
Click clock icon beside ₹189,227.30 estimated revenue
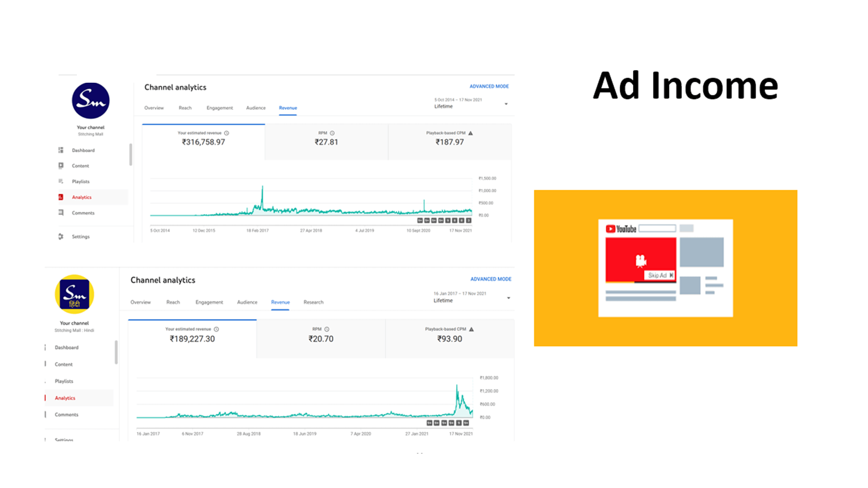coord(217,329)
